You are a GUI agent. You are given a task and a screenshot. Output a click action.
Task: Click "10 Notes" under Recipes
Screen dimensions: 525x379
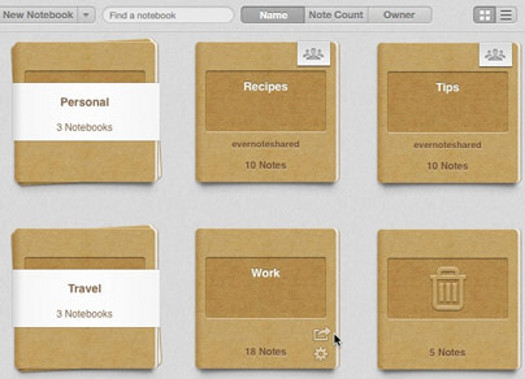coord(266,165)
